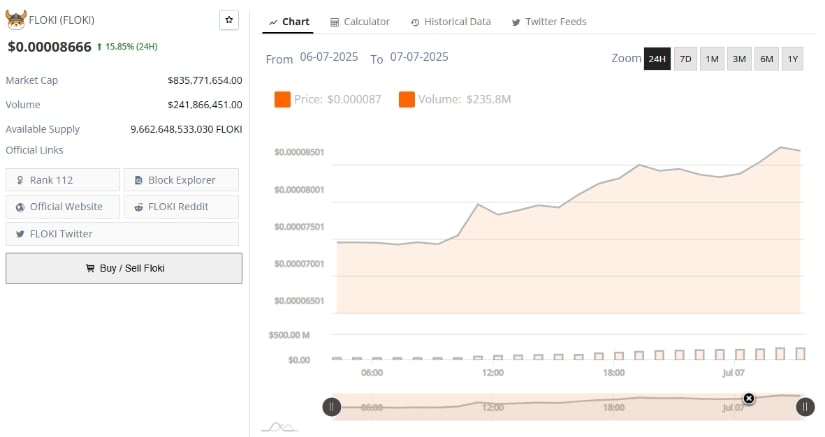This screenshot has height=437, width=825.
Task: Toggle the Price series legend swatch
Action: pyautogui.click(x=283, y=99)
